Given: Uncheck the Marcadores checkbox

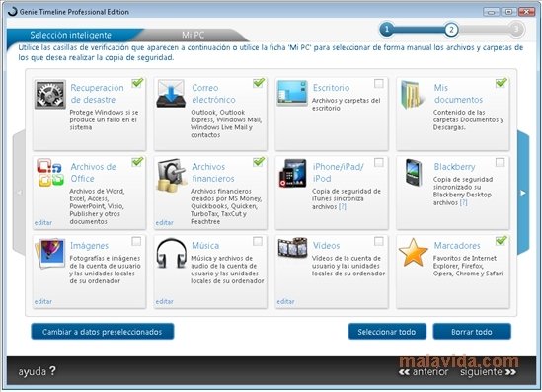Looking at the screenshot, I should [501, 241].
